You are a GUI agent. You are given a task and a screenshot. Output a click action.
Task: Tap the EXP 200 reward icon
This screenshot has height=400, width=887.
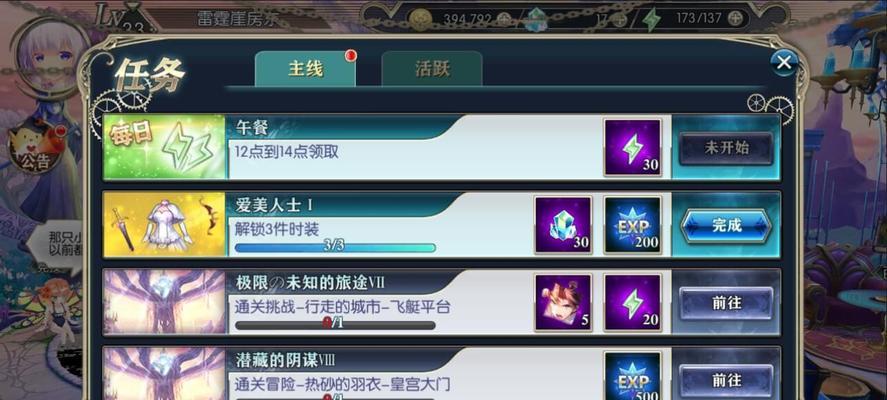click(632, 225)
